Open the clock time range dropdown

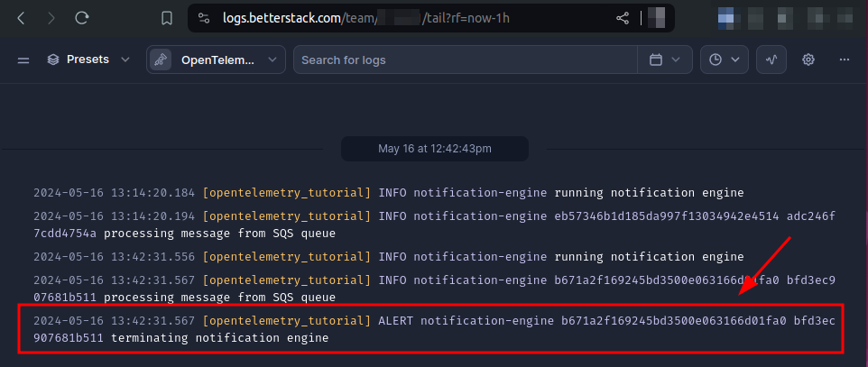[724, 60]
